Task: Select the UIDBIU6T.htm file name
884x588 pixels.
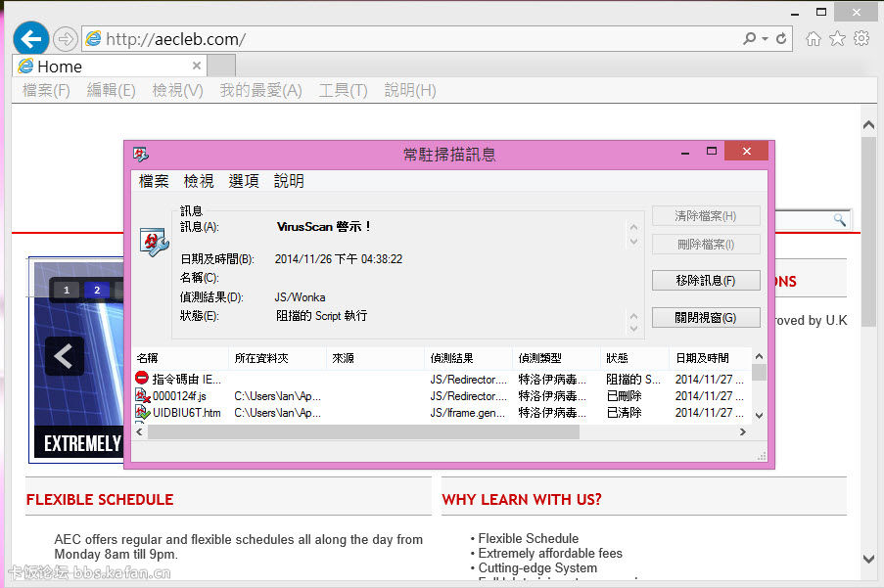Action: [x=187, y=413]
